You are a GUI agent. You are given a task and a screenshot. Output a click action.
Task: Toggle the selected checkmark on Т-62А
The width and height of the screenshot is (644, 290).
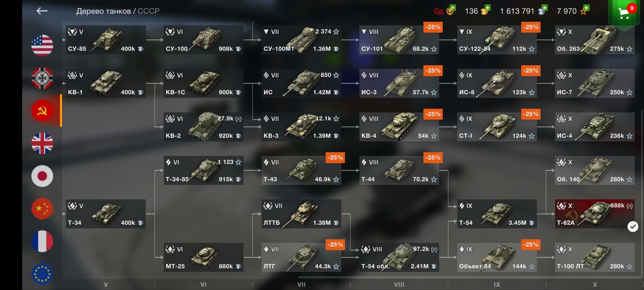(x=633, y=227)
